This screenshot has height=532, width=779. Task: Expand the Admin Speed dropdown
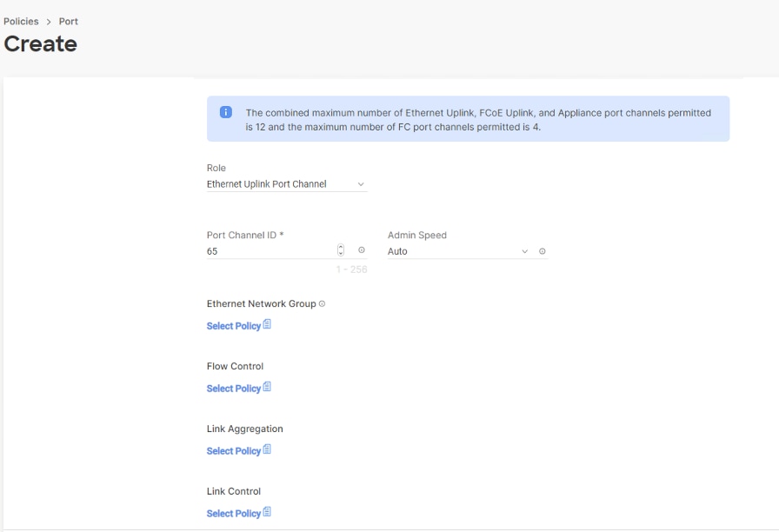524,250
